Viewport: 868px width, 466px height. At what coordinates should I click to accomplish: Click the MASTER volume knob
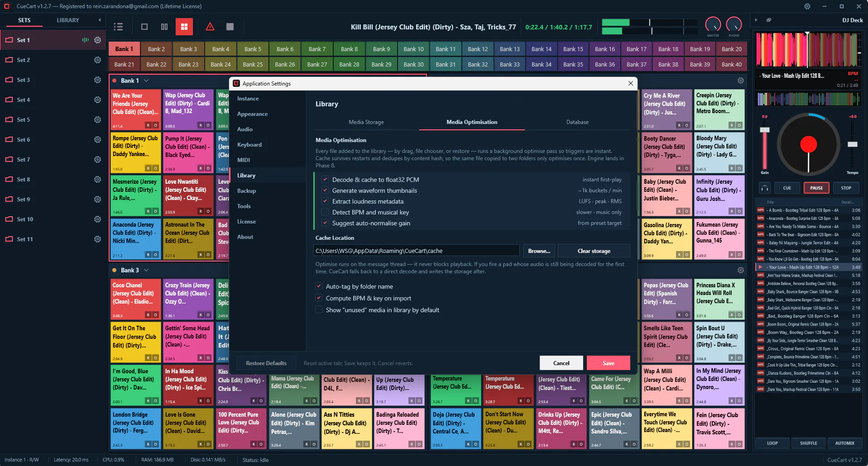[713, 25]
